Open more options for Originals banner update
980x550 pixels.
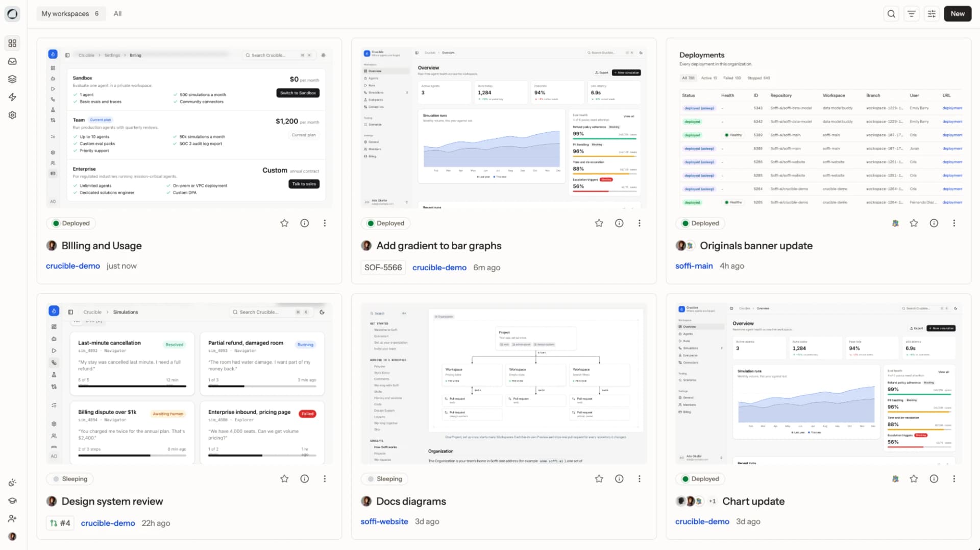click(954, 223)
